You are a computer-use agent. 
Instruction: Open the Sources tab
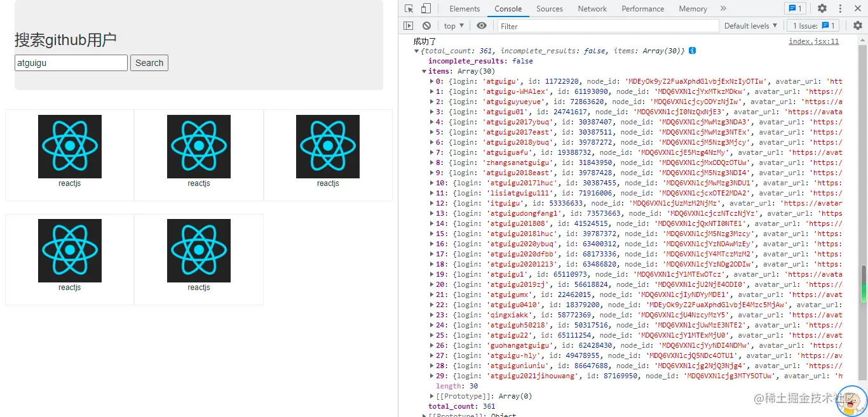(550, 9)
